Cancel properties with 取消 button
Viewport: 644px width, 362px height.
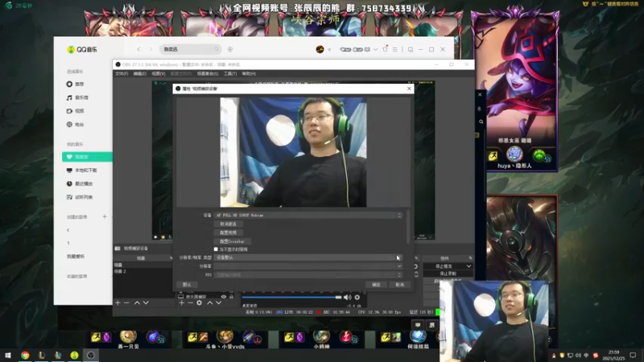[x=399, y=285]
